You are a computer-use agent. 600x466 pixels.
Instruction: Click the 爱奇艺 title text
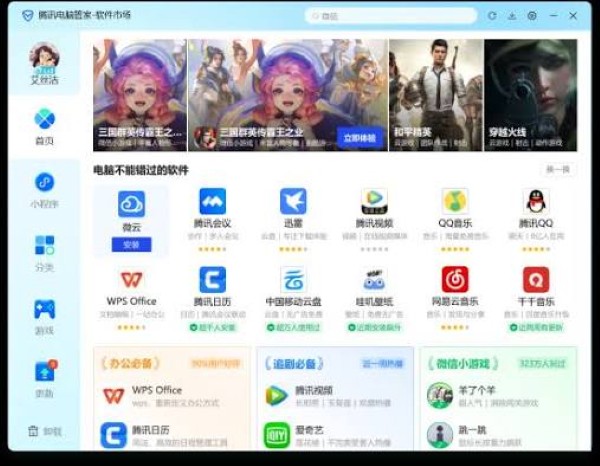click(x=309, y=430)
